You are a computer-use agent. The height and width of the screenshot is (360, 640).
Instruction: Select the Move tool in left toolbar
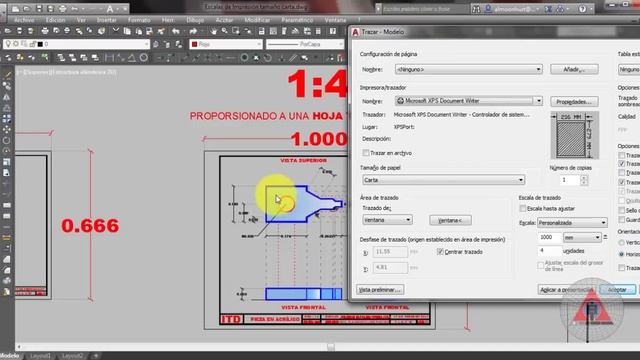pos(7,129)
